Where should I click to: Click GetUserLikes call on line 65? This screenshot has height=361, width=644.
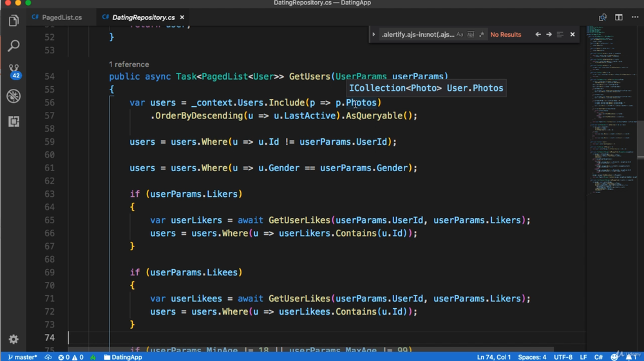[x=299, y=220]
